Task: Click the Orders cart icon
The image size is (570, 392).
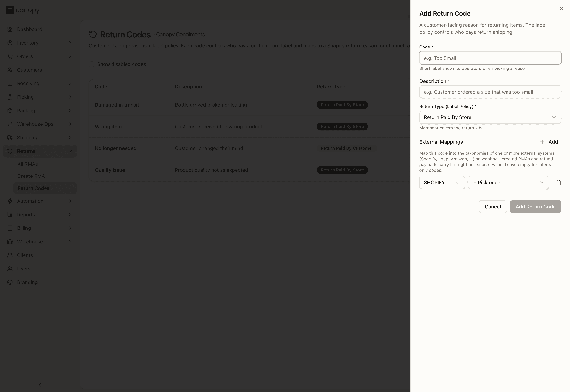Action: click(10, 56)
